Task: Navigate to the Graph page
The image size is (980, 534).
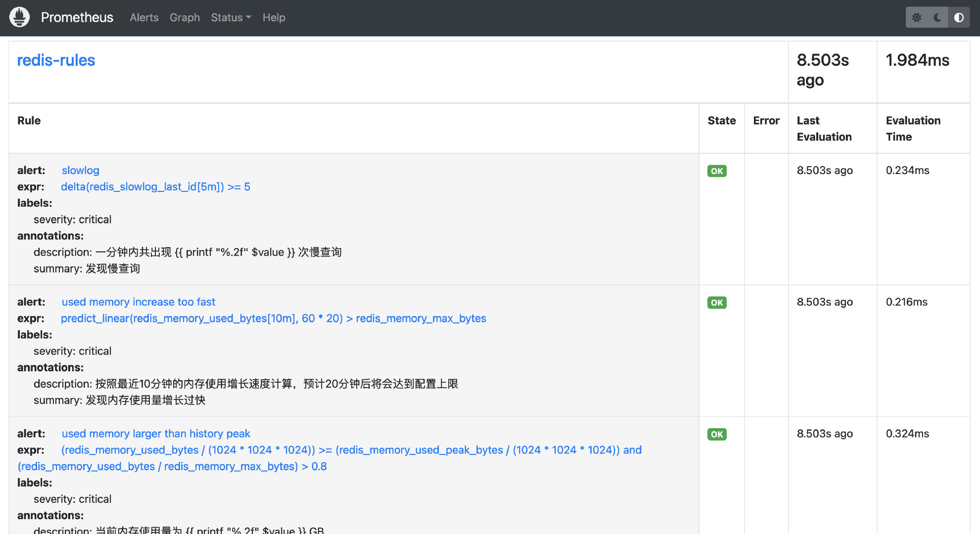Action: 185,17
